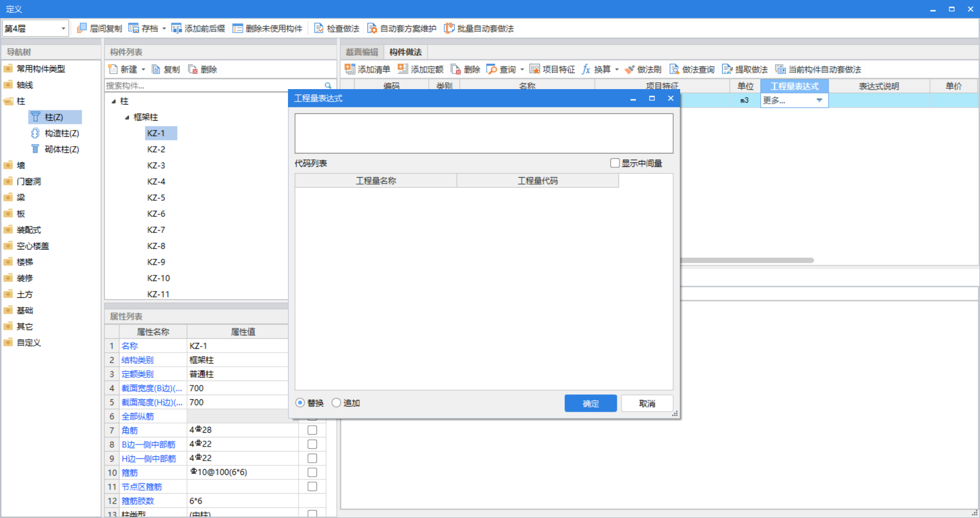Open the 第4层 floor dropdown

(x=63, y=28)
